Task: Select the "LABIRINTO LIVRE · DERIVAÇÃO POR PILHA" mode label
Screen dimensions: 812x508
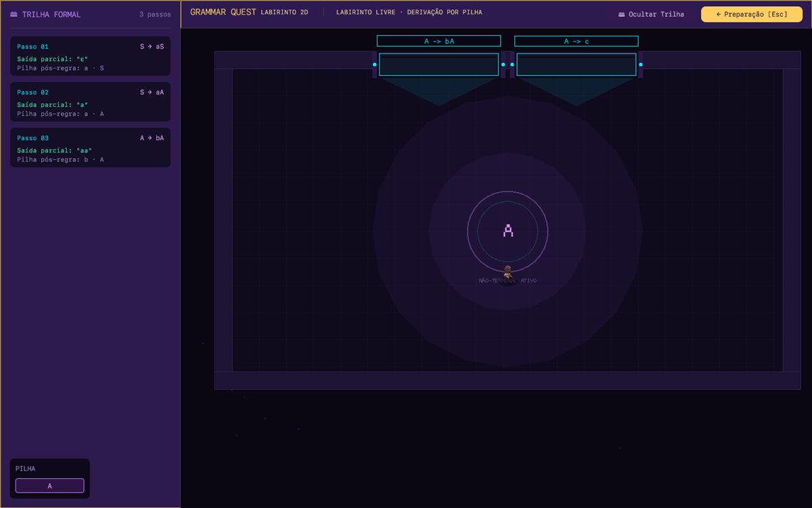Action: tap(409, 12)
